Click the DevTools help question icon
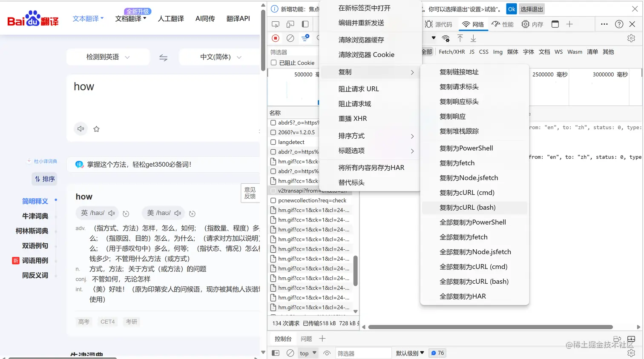644x359 pixels. tap(619, 24)
